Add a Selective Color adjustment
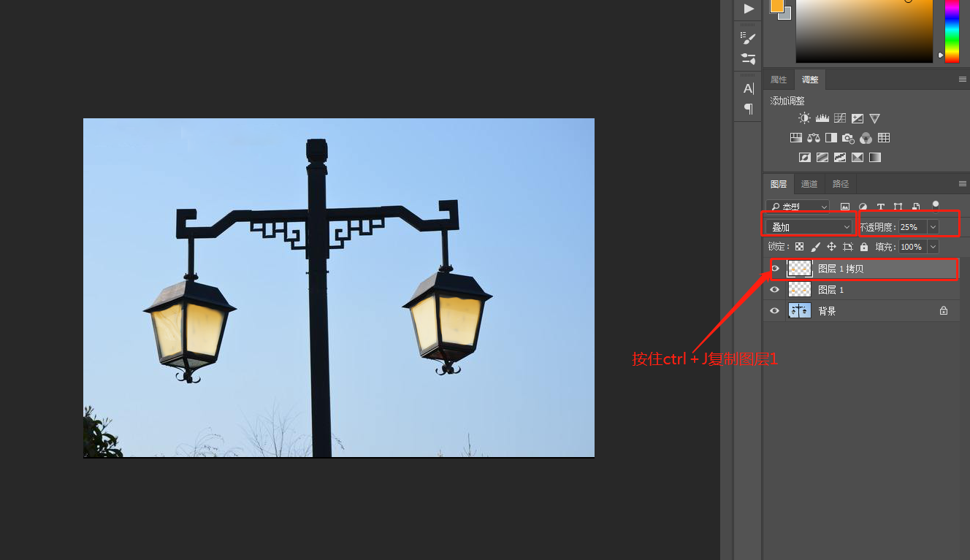The image size is (970, 560). tap(858, 157)
